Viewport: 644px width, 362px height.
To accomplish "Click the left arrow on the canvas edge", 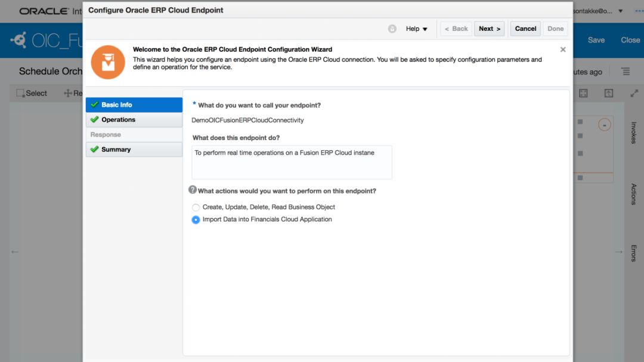I will point(15,252).
